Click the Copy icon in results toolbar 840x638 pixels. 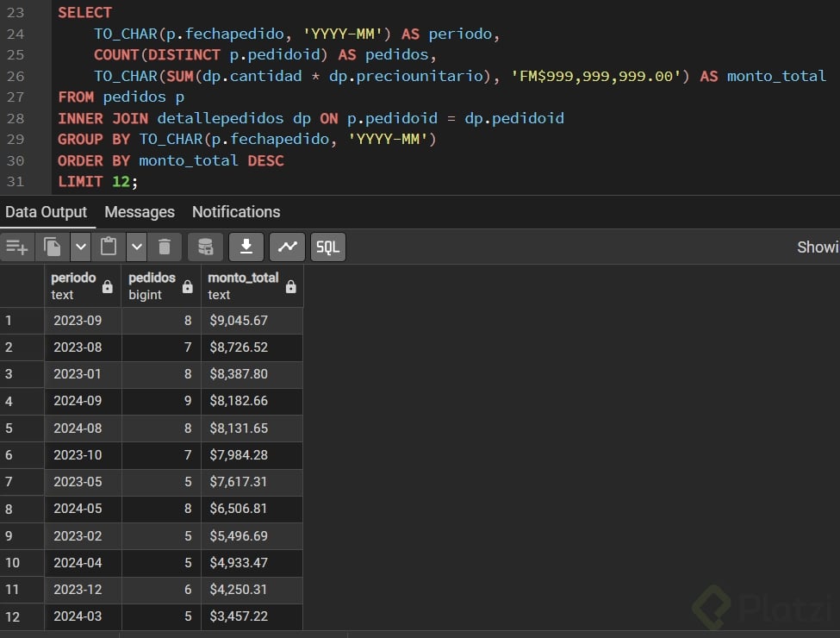pos(52,247)
